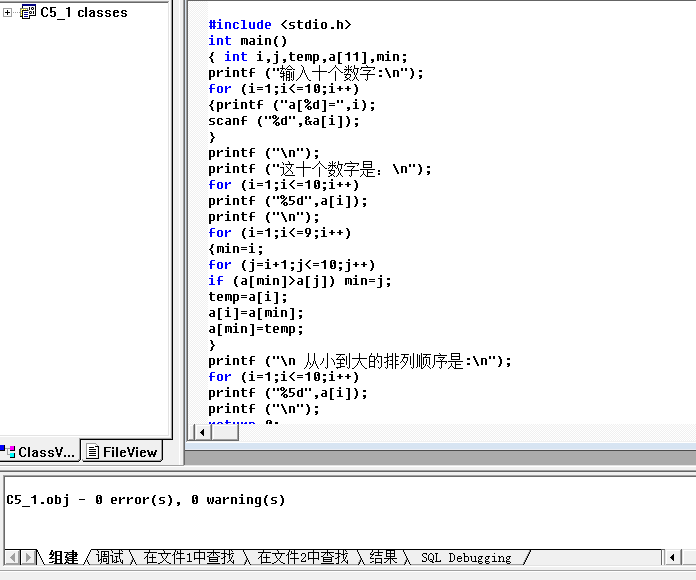
Task: Click the C5_1 classes project icon
Action: [27, 13]
